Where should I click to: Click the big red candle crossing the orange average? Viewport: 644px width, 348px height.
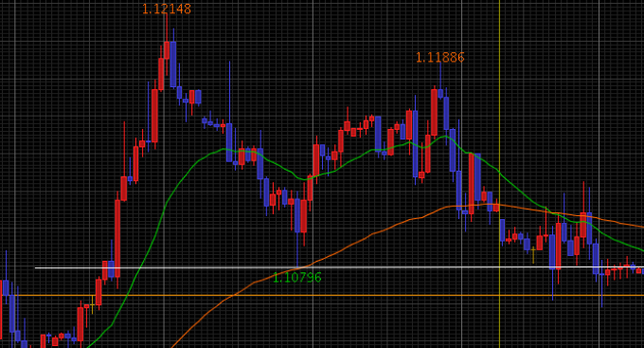(x=471, y=183)
